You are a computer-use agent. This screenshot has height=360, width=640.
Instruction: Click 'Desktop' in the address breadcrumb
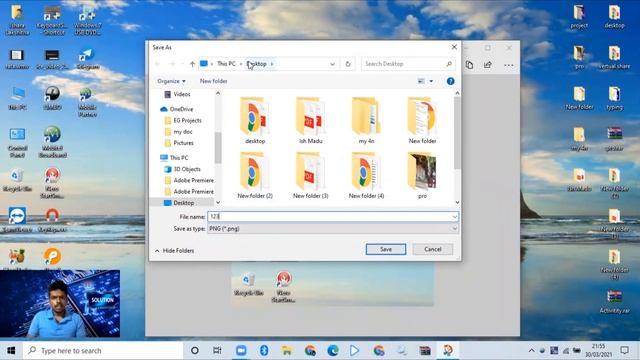(x=257, y=64)
